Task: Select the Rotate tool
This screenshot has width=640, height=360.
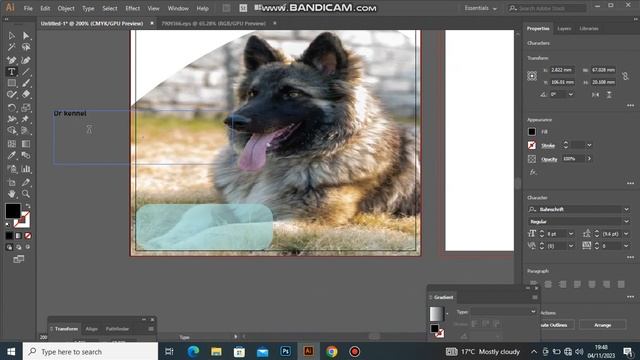Action: (11, 108)
